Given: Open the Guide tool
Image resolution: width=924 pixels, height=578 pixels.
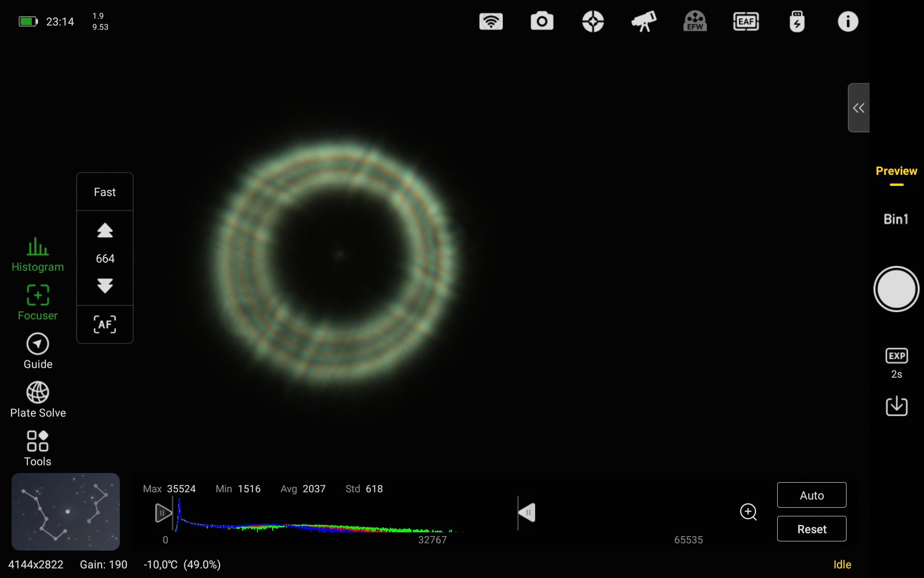Looking at the screenshot, I should point(38,352).
